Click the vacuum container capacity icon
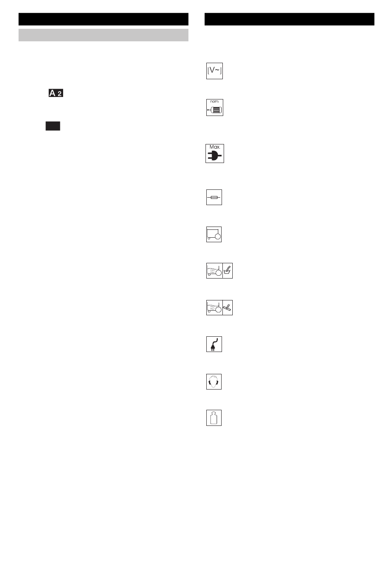Viewport: 392px width, 567px height. [x=214, y=234]
